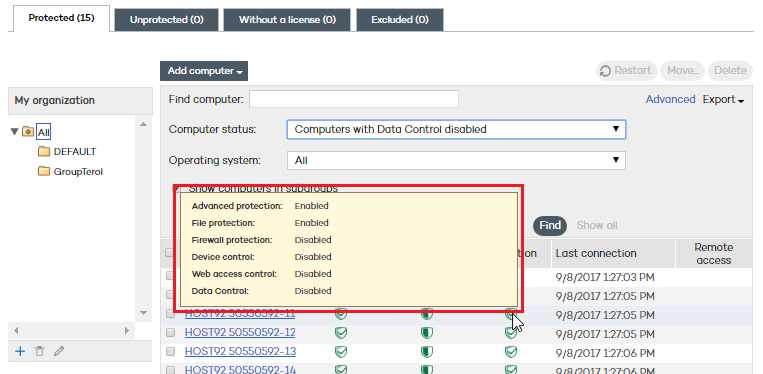763x374 pixels.
Task: Click the Restart button with circular arrow
Action: click(626, 71)
